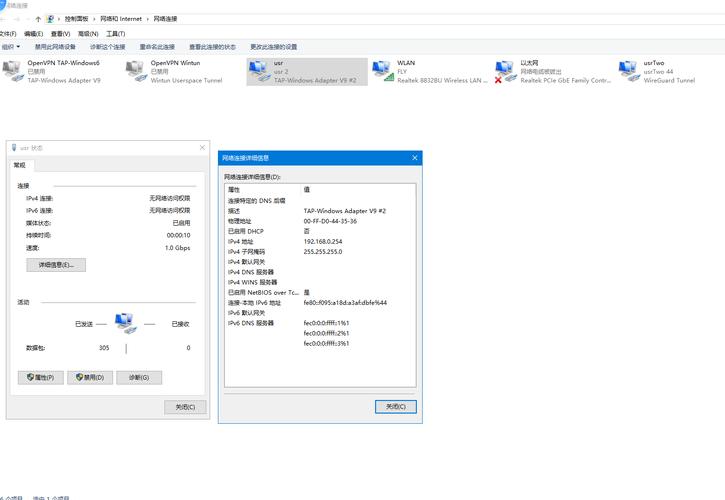Select the usrTwo WireGuard Tunnel icon
The height and width of the screenshot is (500, 725).
(x=629, y=71)
